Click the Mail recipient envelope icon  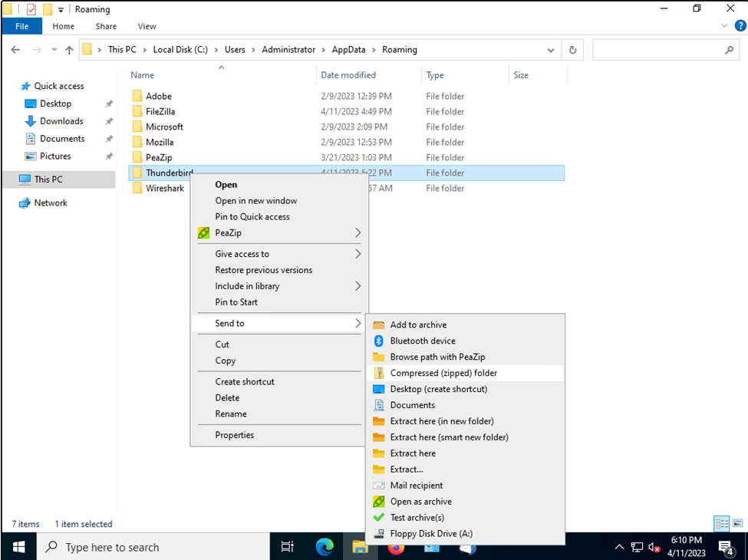pos(379,486)
